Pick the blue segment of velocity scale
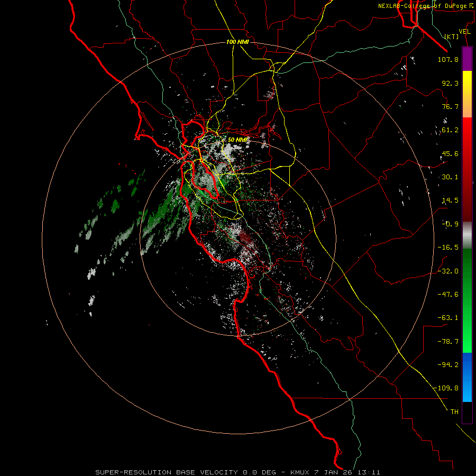476x476 pixels. coord(467,377)
